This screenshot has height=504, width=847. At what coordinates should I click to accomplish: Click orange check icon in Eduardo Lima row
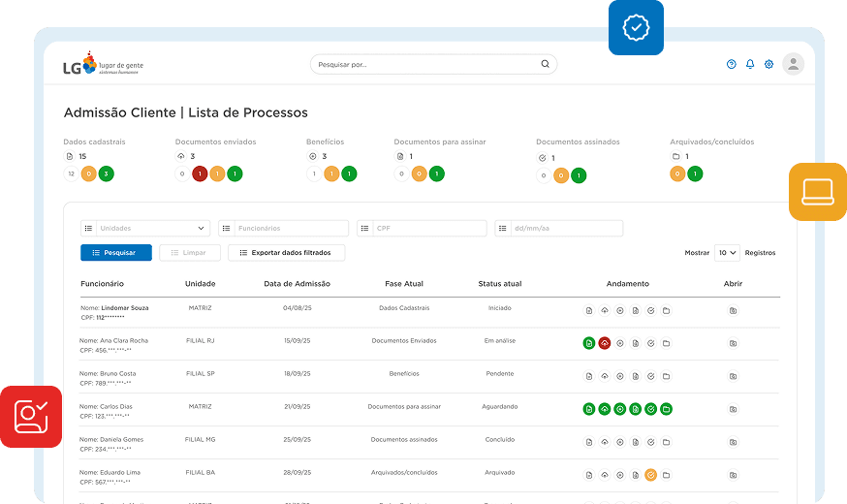650,475
